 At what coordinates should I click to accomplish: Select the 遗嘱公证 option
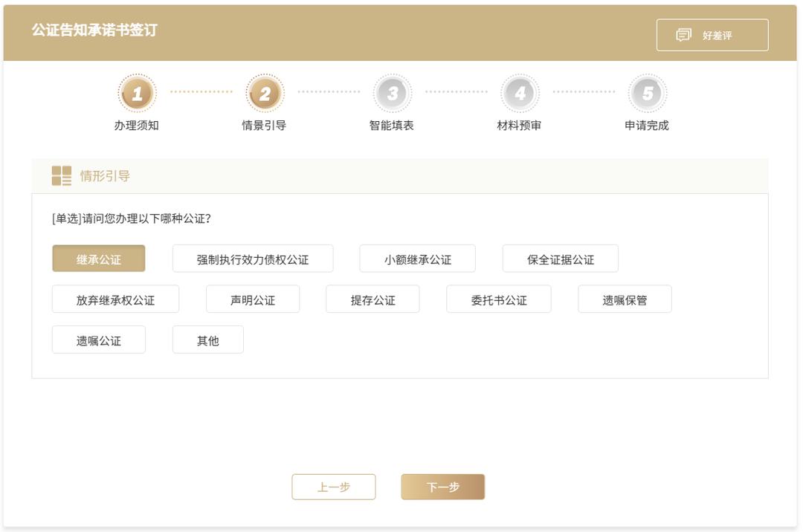click(99, 340)
